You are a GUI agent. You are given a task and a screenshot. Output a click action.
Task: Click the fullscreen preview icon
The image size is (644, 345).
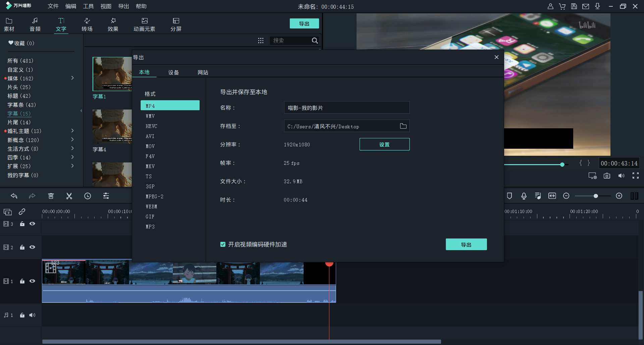(x=635, y=176)
